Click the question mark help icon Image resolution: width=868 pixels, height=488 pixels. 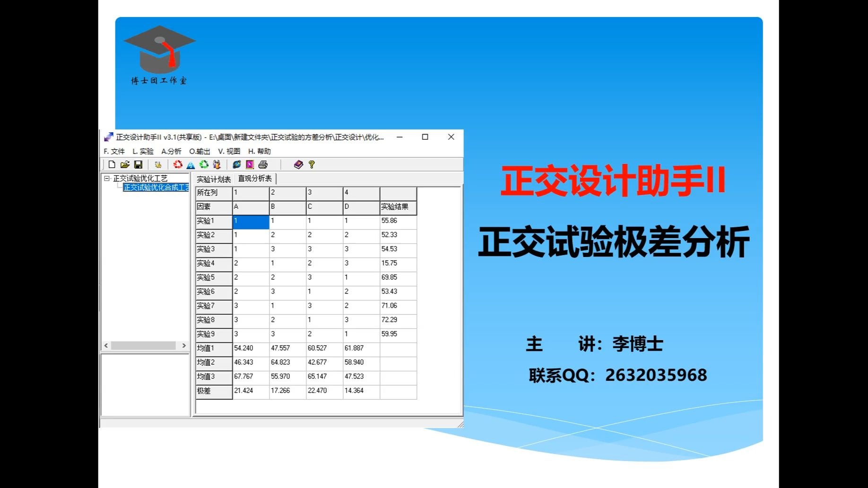[311, 164]
